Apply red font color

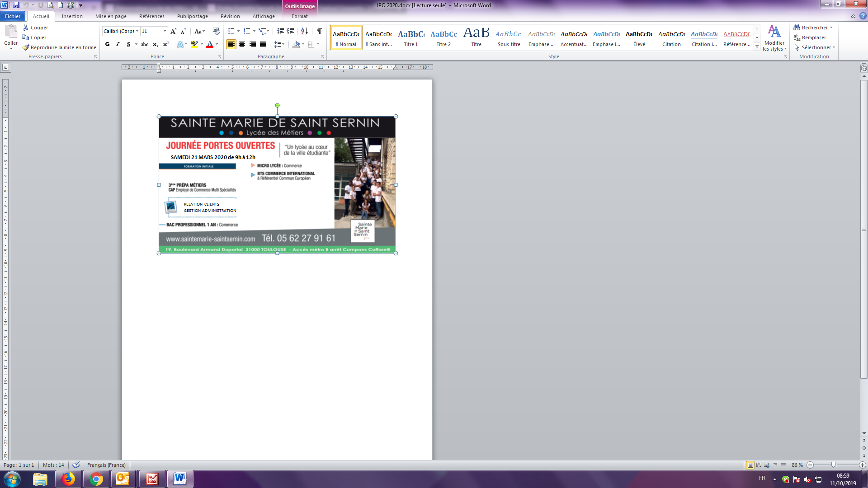click(x=210, y=44)
